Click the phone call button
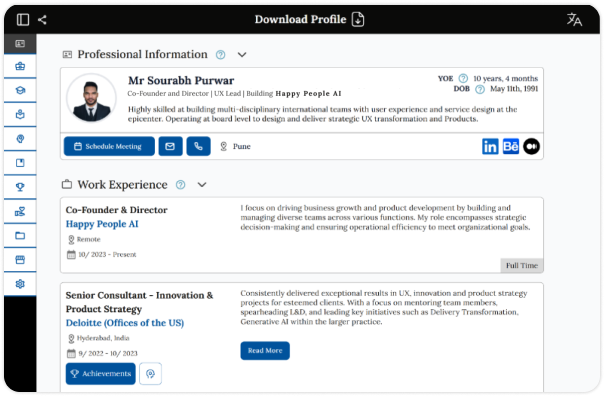This screenshot has width=604, height=396. [x=198, y=146]
